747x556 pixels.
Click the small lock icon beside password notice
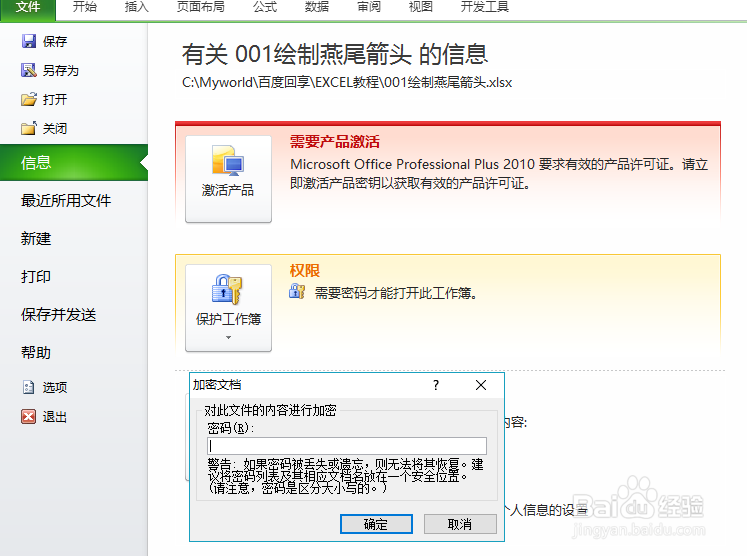(x=297, y=291)
